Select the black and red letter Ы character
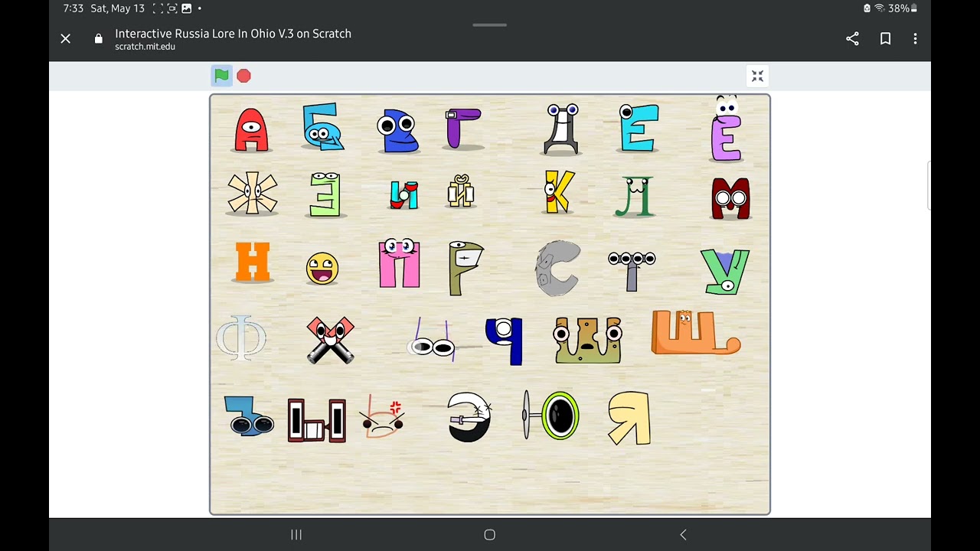 click(317, 420)
